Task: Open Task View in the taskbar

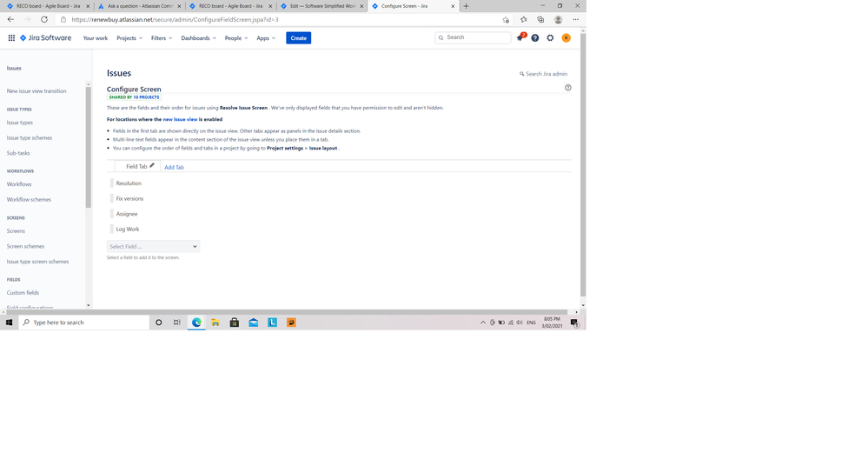Action: [x=177, y=323]
